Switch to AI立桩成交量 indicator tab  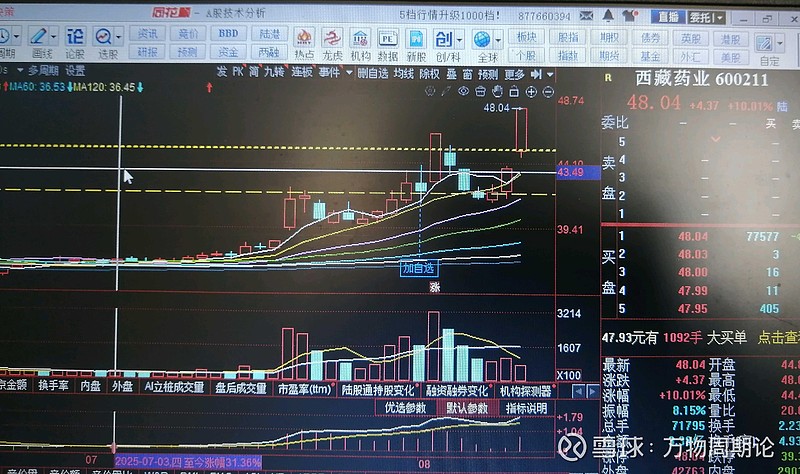click(x=174, y=387)
